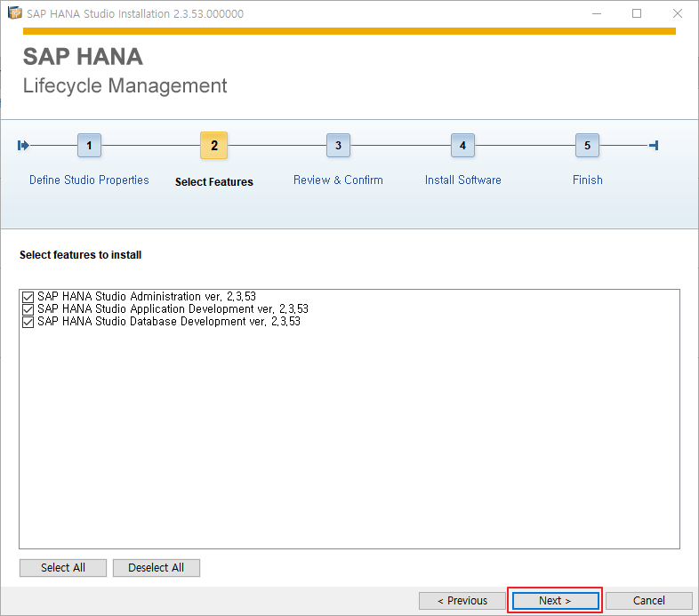
Task: Go to Install Software step label
Action: pyautogui.click(x=462, y=180)
